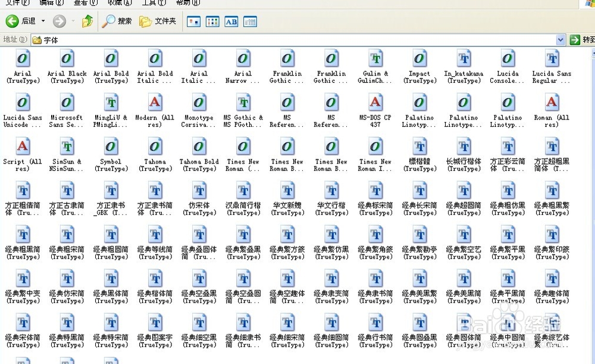Select MS Gothic & MS PGothic font
595x364 pixels.
[x=243, y=111]
